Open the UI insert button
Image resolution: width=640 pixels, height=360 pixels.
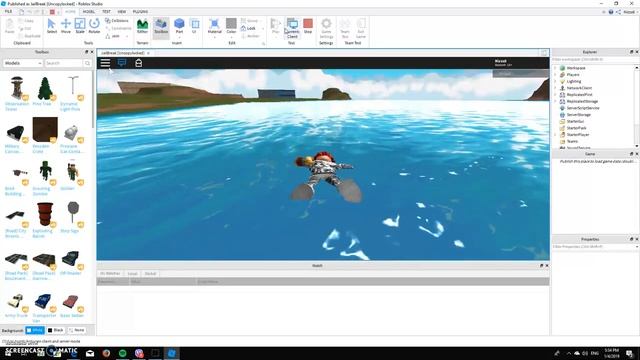pyautogui.click(x=195, y=26)
